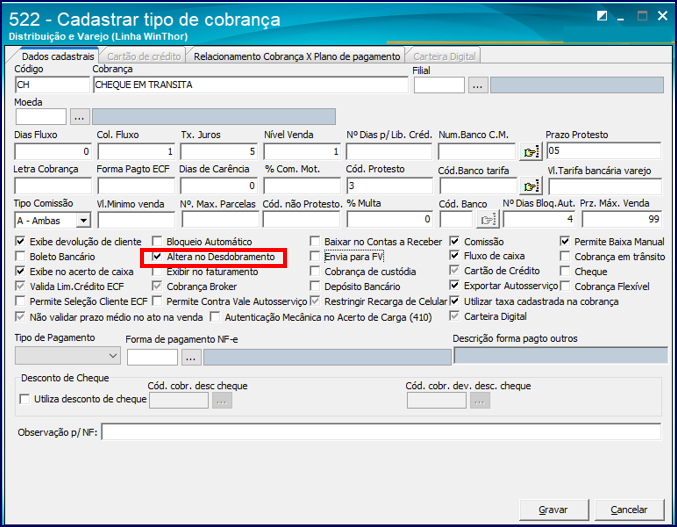677x527 pixels.
Task: Open Filial search ellipsis button
Action: coord(478,85)
